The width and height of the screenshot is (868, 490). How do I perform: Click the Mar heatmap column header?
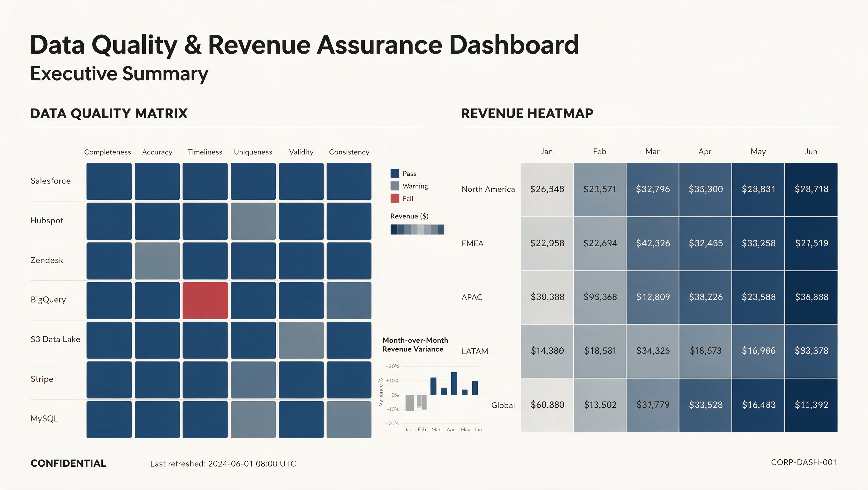coord(652,152)
